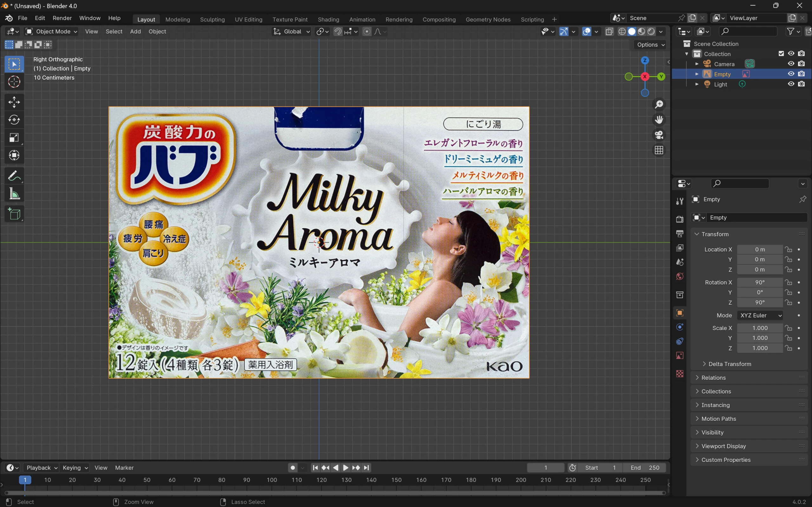This screenshot has width=812, height=507.
Task: Open the XYZ Euler rotation mode dropdown
Action: click(760, 315)
